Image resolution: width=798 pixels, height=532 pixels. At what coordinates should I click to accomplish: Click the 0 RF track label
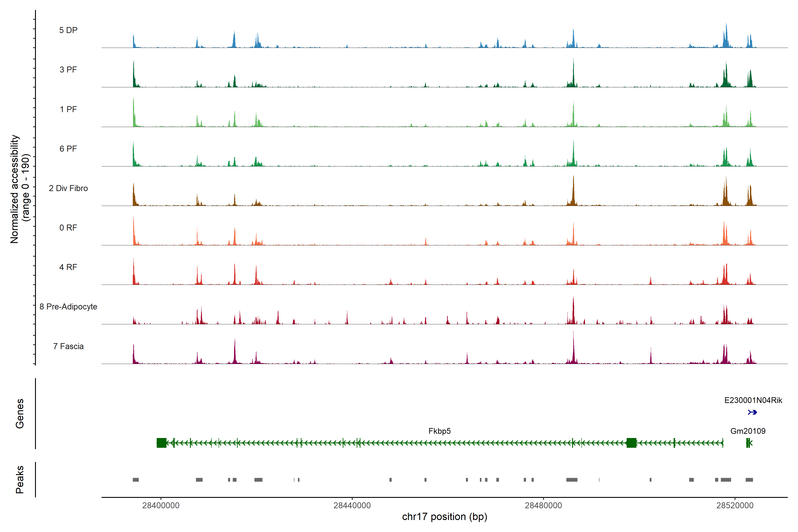click(68, 228)
